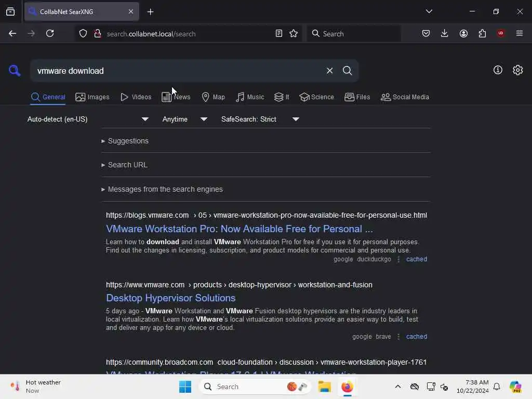Open the tracking protection shield icon
The width and height of the screenshot is (532, 399).
(x=83, y=34)
